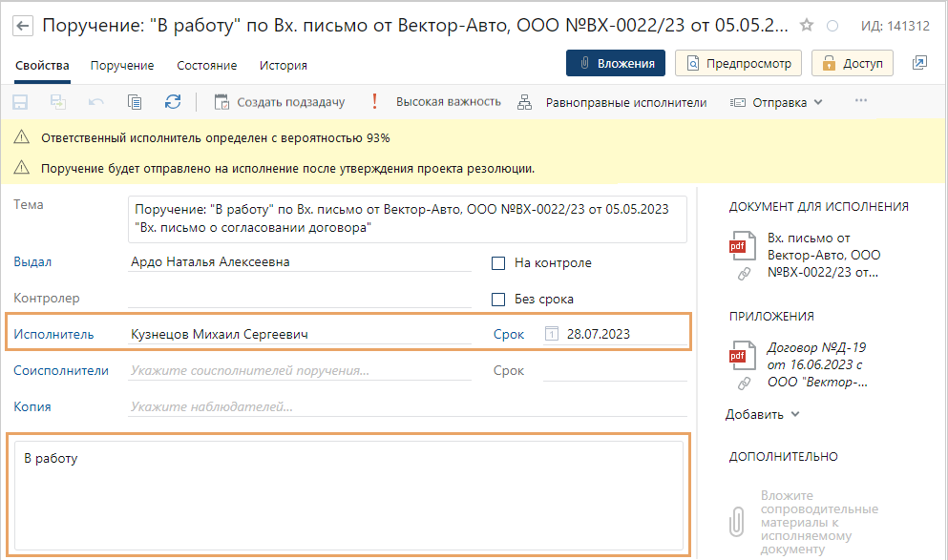948x560 pixels.
Task: Expand the Добавить dropdown under Приложения
Action: [x=762, y=414]
